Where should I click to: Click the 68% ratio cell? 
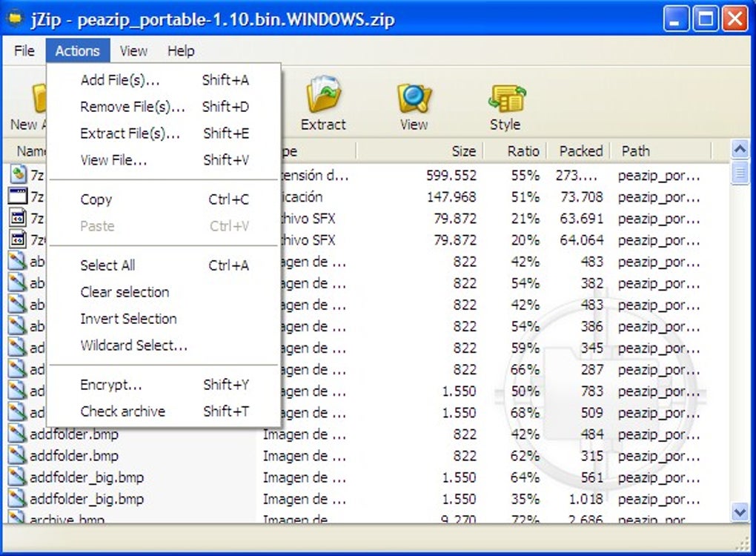tap(525, 413)
